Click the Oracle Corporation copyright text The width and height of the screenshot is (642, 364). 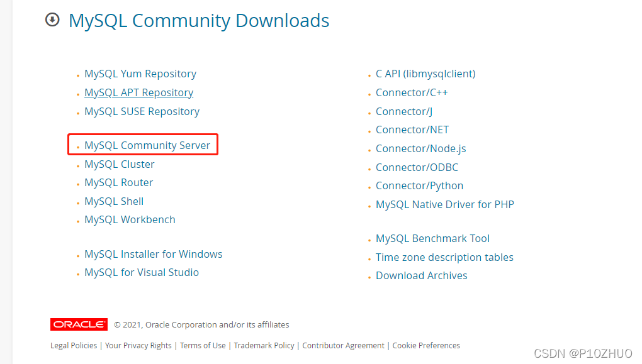click(201, 325)
